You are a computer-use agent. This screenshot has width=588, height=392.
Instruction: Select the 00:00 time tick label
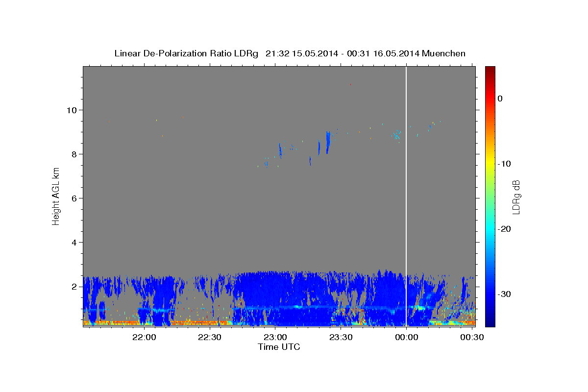coord(406,338)
